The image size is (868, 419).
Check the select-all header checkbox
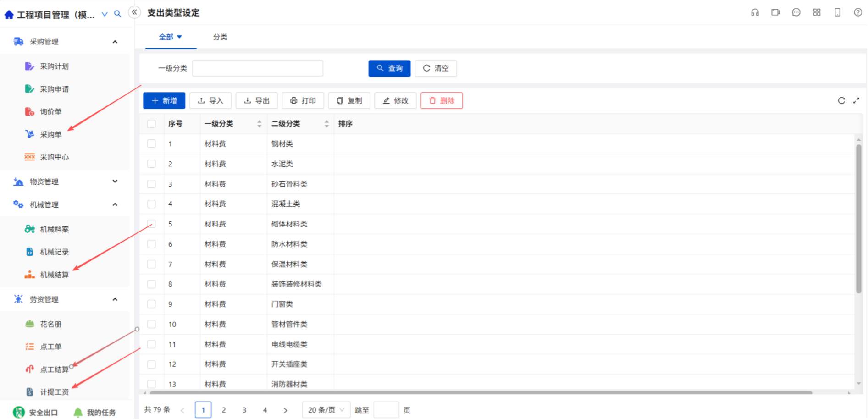(152, 124)
